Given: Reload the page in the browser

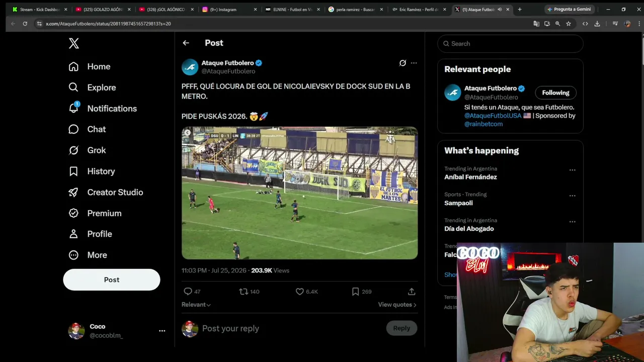Looking at the screenshot, I should (25, 24).
